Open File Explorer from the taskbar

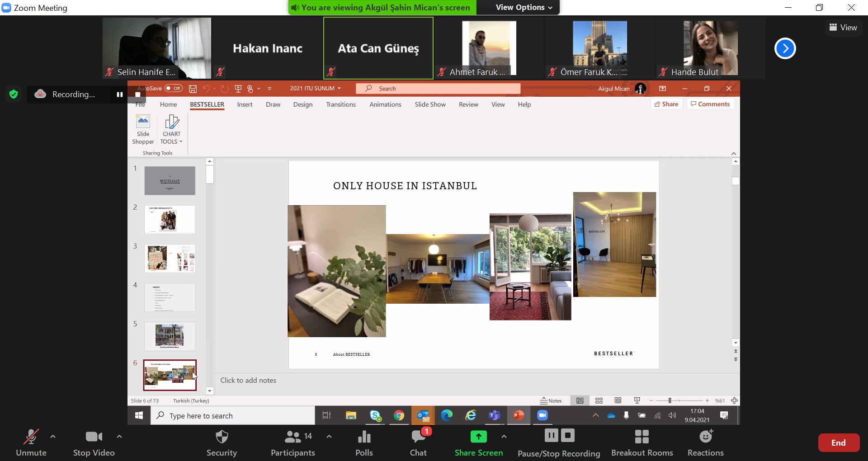tap(351, 415)
